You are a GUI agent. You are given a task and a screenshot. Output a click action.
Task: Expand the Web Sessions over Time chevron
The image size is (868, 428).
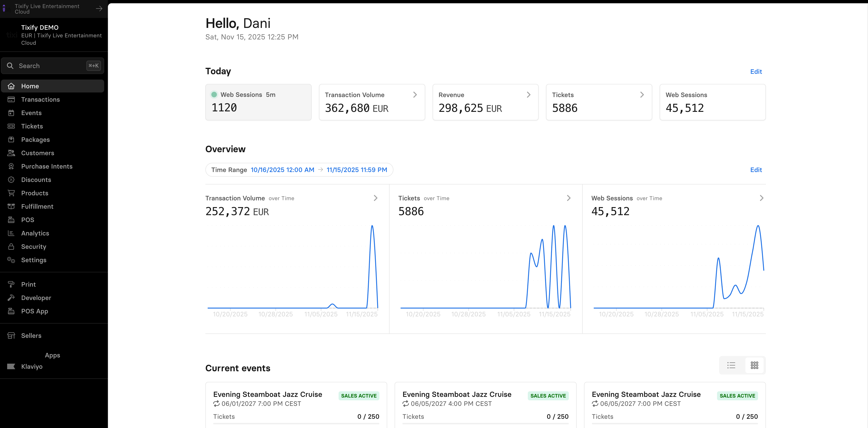coord(762,198)
